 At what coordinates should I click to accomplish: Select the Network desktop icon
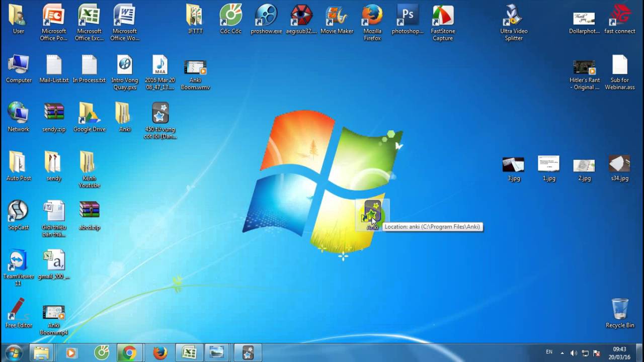click(19, 118)
